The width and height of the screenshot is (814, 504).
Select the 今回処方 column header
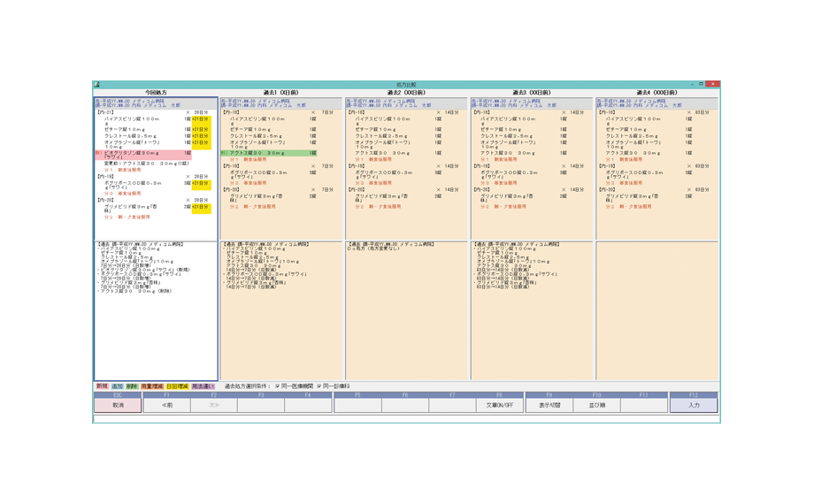click(156, 93)
